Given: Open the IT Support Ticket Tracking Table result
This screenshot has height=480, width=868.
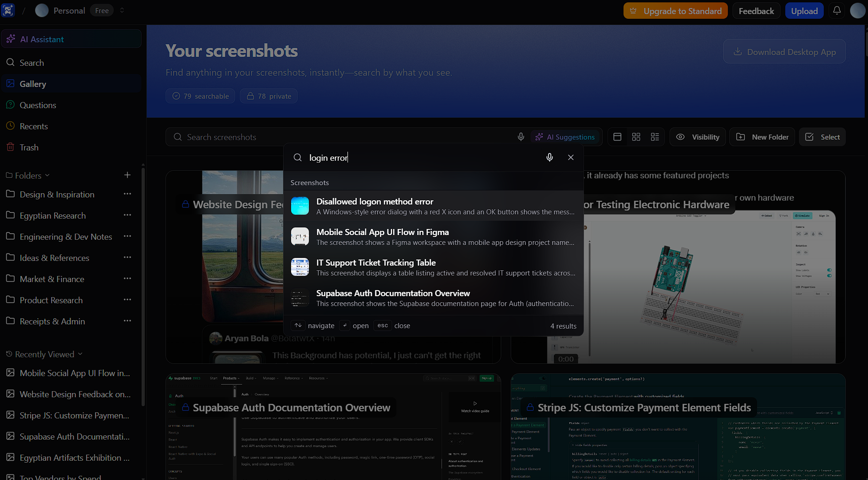Looking at the screenshot, I should click(x=433, y=267).
